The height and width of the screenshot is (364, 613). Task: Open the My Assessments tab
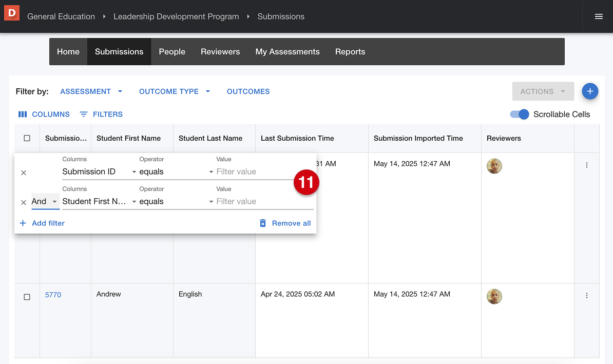288,52
